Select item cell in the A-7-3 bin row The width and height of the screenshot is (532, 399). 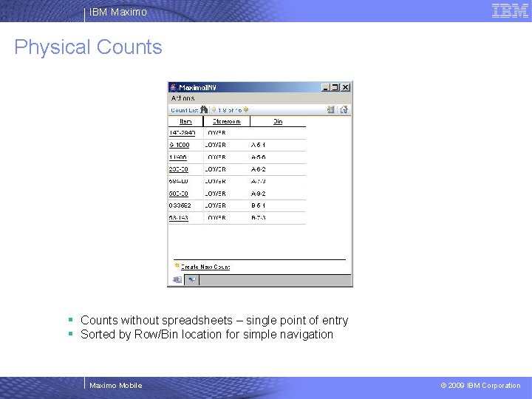pyautogui.click(x=179, y=182)
